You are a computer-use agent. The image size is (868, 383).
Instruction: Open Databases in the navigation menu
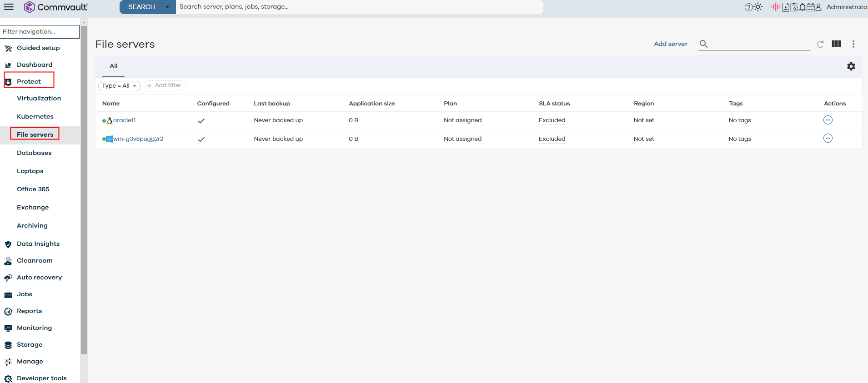[x=34, y=153]
